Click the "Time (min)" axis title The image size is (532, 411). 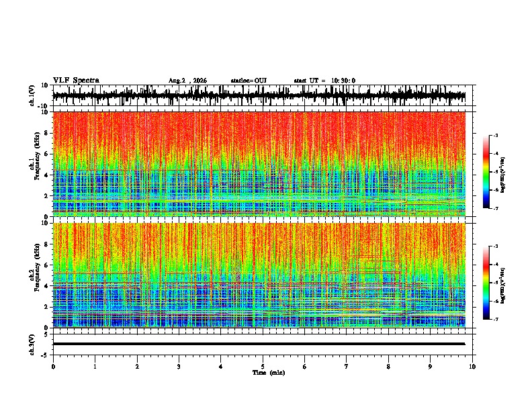click(269, 373)
